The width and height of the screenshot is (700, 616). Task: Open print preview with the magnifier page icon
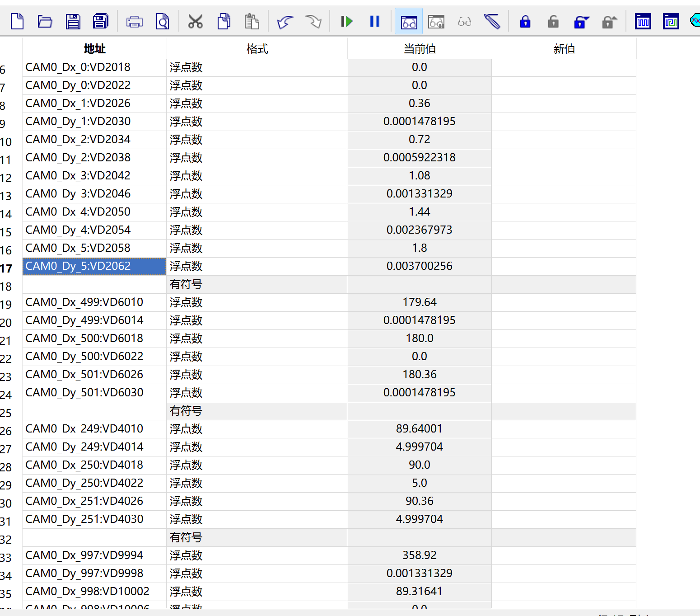163,21
